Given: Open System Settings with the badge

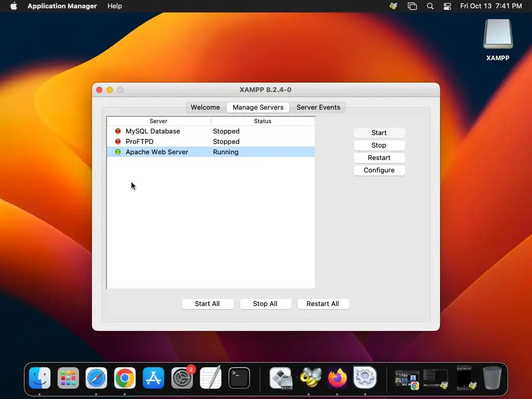Looking at the screenshot, I should pyautogui.click(x=182, y=378).
